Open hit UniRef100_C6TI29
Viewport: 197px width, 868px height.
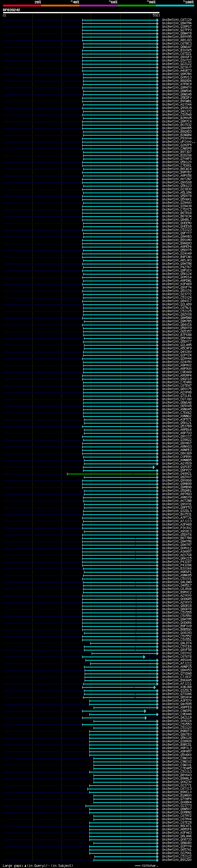tap(176, 20)
